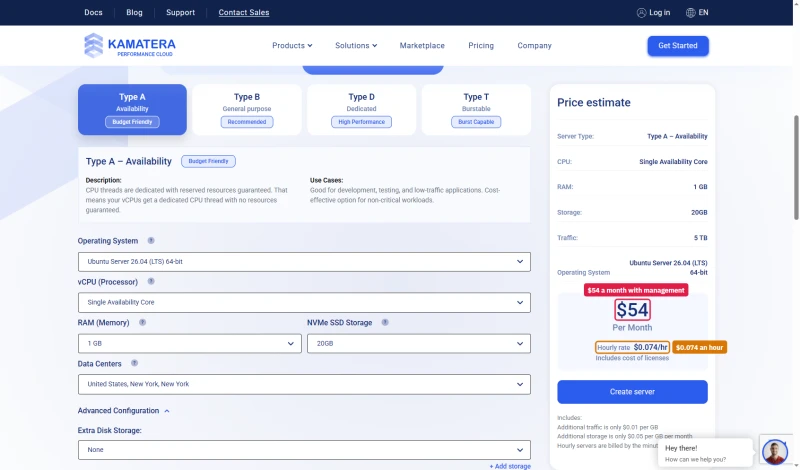Image resolution: width=800 pixels, height=470 pixels.
Task: Open help tooltip for RAM (Memory)
Action: click(x=142, y=323)
